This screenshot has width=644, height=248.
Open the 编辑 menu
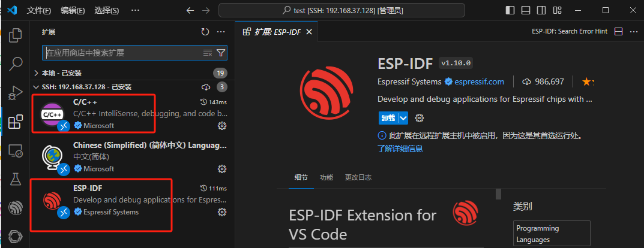click(x=73, y=11)
